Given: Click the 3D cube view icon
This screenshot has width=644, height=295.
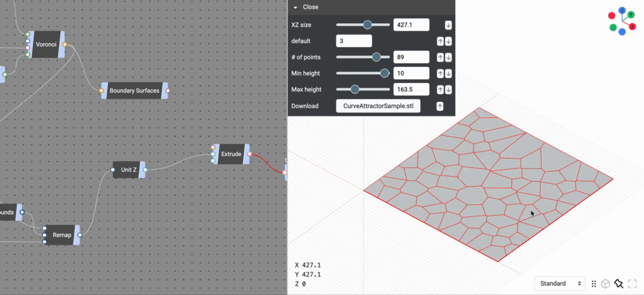Looking at the screenshot, I should (x=606, y=284).
